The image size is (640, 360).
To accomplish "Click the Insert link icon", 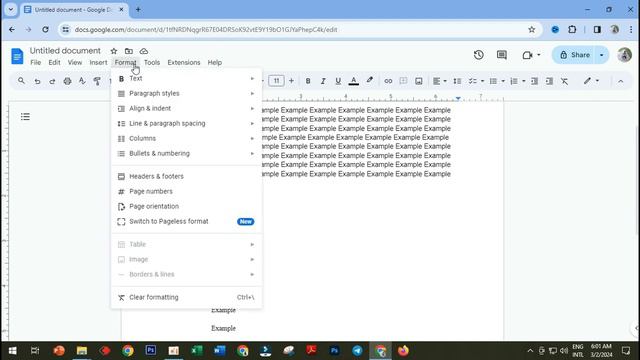I will (x=388, y=81).
